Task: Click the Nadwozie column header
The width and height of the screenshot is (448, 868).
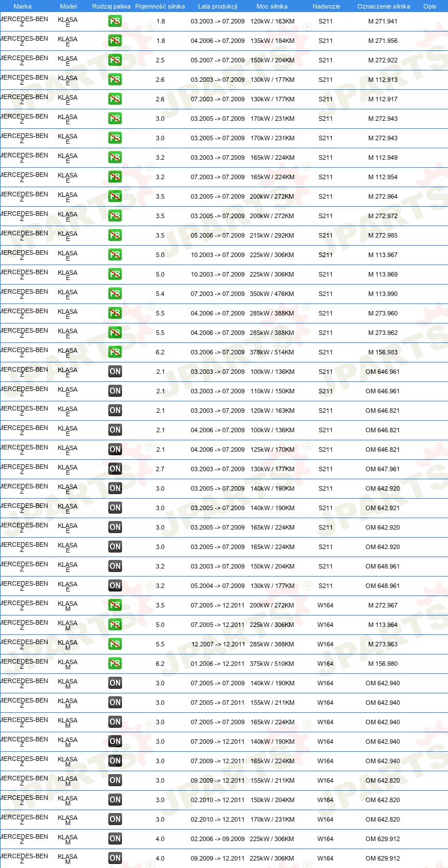Action: point(327,6)
